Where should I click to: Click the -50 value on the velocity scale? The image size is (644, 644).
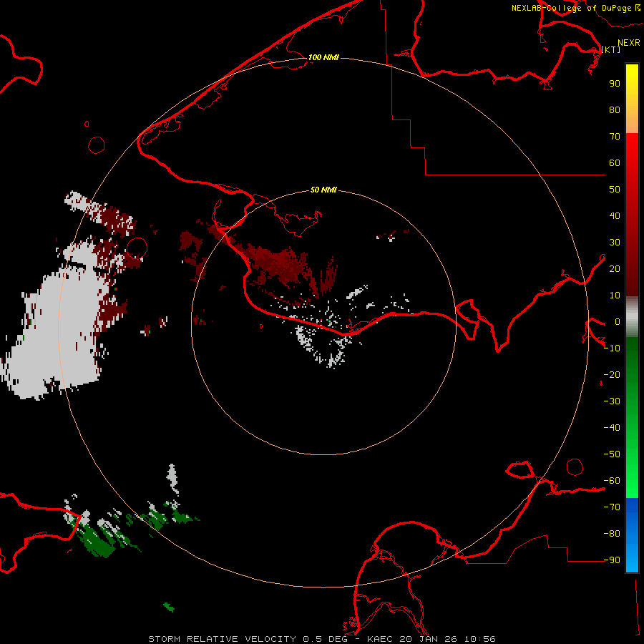click(612, 454)
